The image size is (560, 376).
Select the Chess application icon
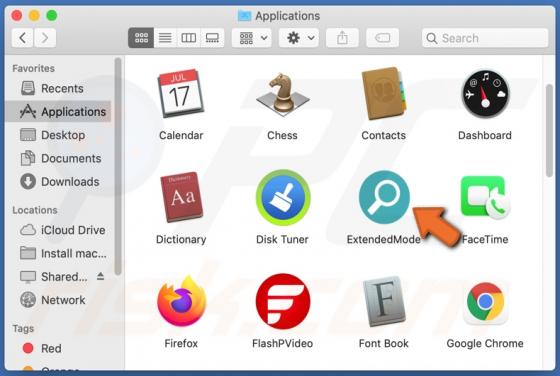282,95
